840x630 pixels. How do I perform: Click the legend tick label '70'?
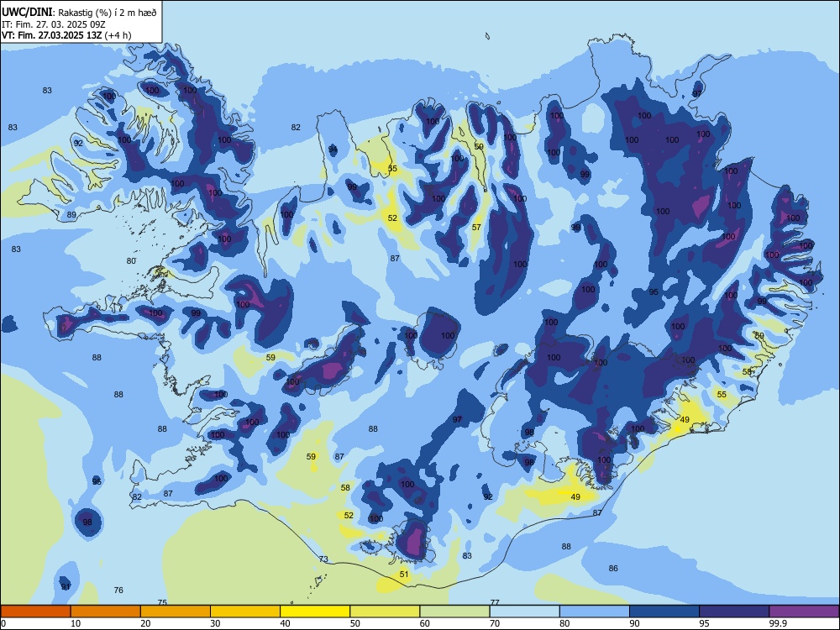(495, 623)
